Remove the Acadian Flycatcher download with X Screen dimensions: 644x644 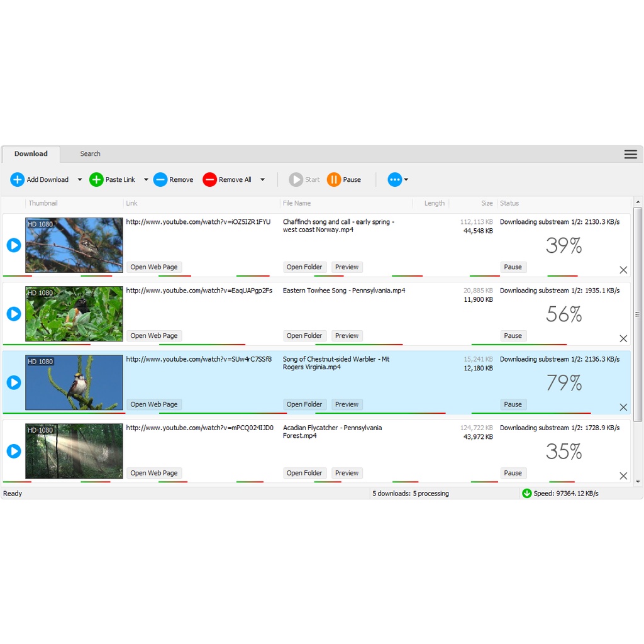(623, 475)
